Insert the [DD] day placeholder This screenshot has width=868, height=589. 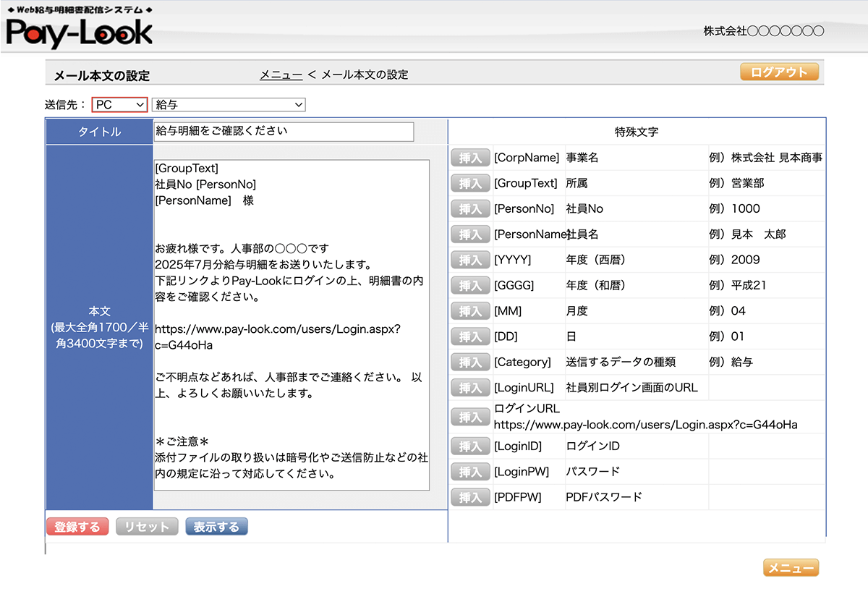point(470,336)
